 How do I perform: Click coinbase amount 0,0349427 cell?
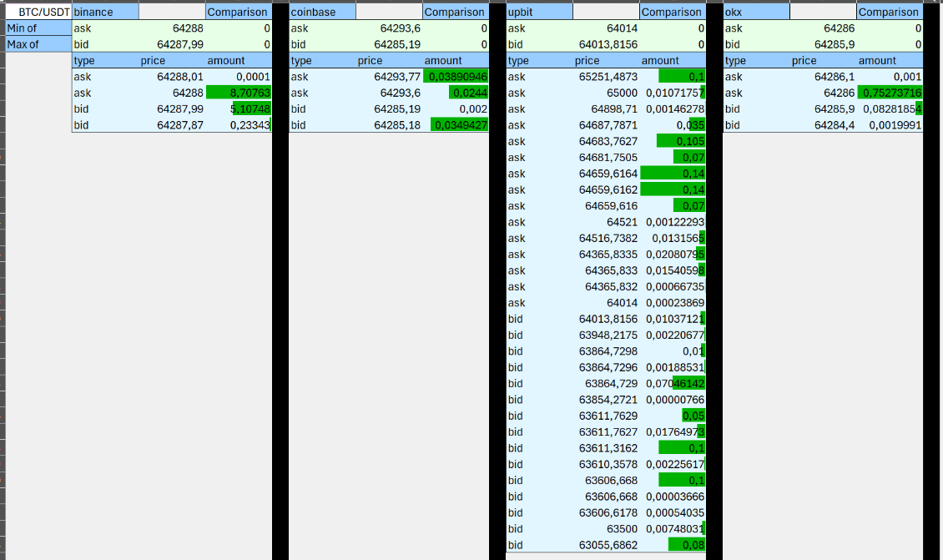pos(456,125)
